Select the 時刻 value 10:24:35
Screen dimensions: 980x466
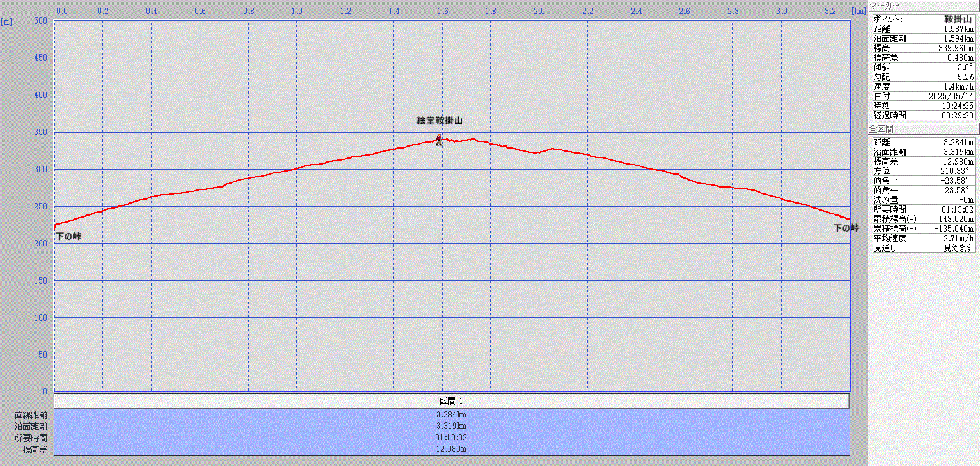[958, 106]
